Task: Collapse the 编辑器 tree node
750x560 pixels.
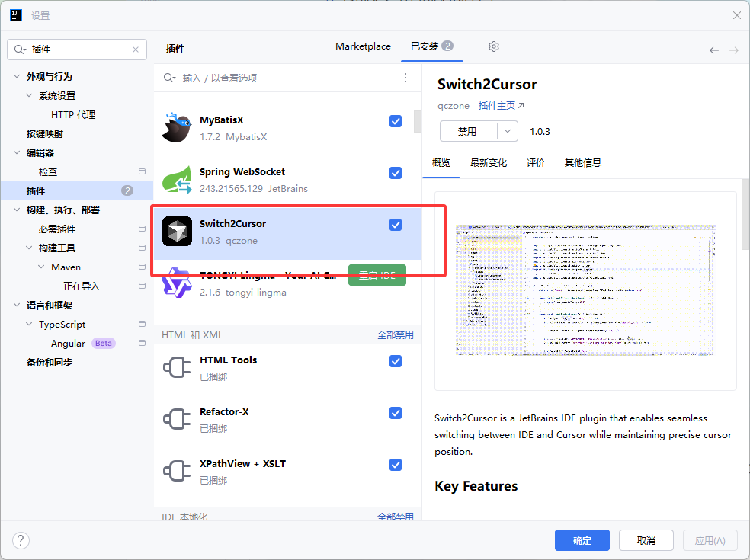Action: coord(17,152)
